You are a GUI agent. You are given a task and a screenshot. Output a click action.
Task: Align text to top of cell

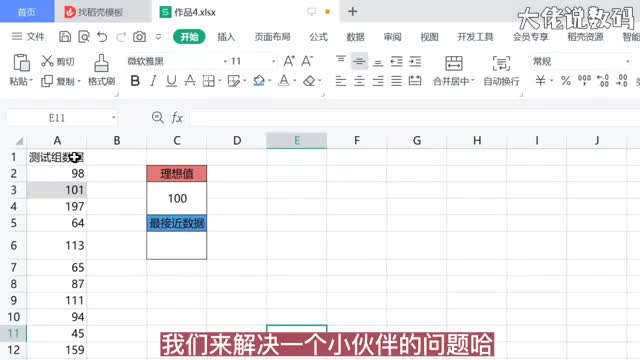[x=341, y=61]
